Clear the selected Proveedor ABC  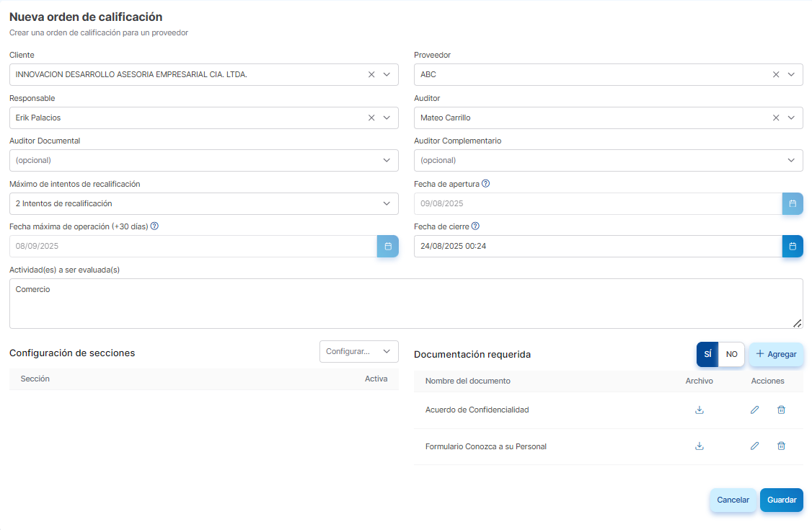coord(775,74)
